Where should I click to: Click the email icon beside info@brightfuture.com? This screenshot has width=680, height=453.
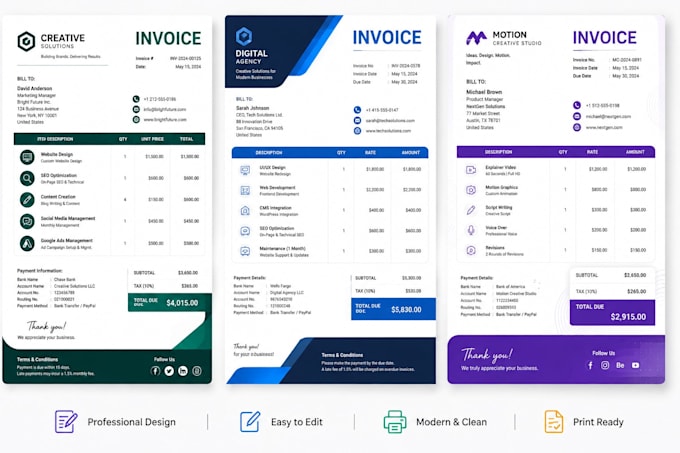[x=136, y=109]
